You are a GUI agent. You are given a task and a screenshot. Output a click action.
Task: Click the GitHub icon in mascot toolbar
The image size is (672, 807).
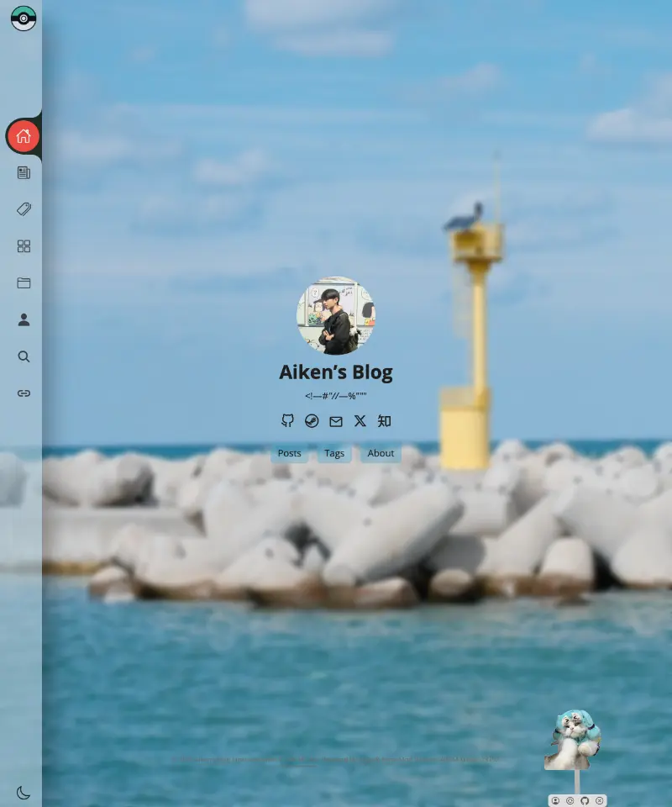click(x=585, y=801)
